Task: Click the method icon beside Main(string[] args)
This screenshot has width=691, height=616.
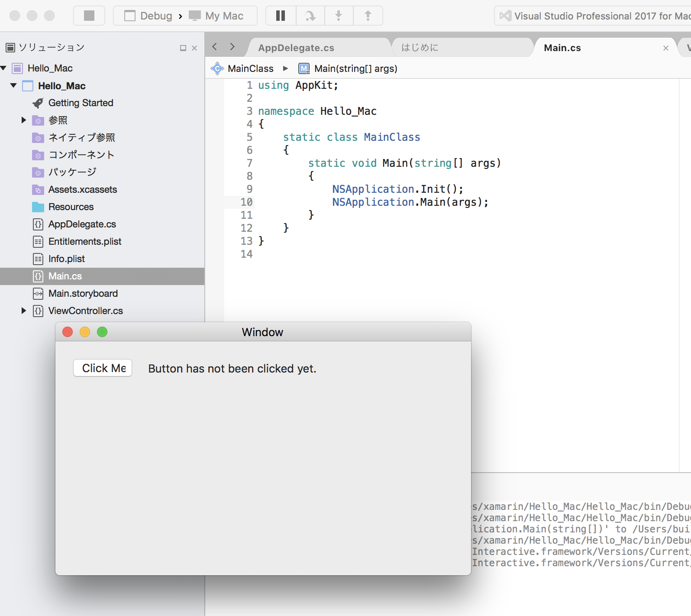Action: [x=304, y=68]
